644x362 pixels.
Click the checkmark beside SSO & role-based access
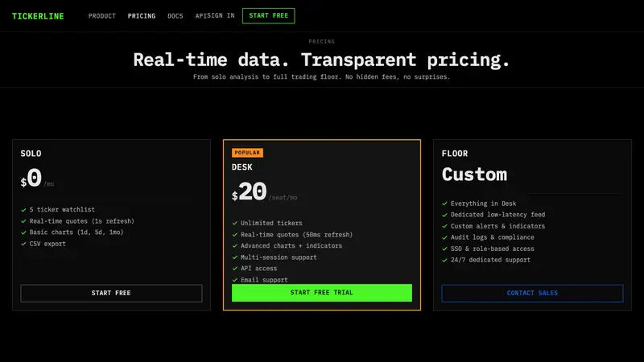(x=445, y=249)
